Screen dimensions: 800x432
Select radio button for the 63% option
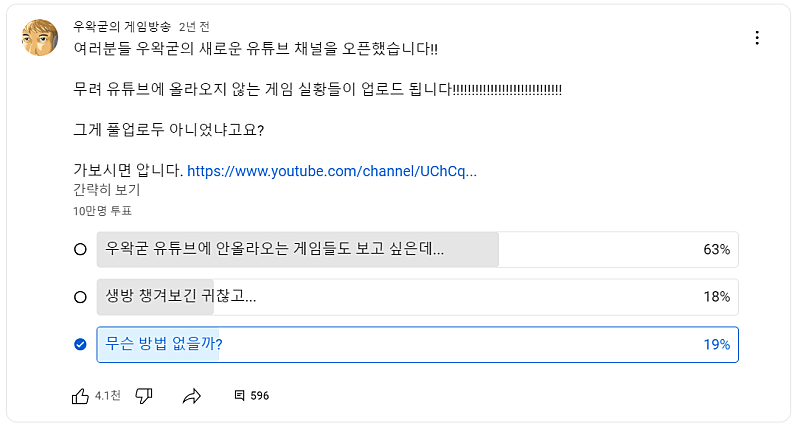(80, 249)
